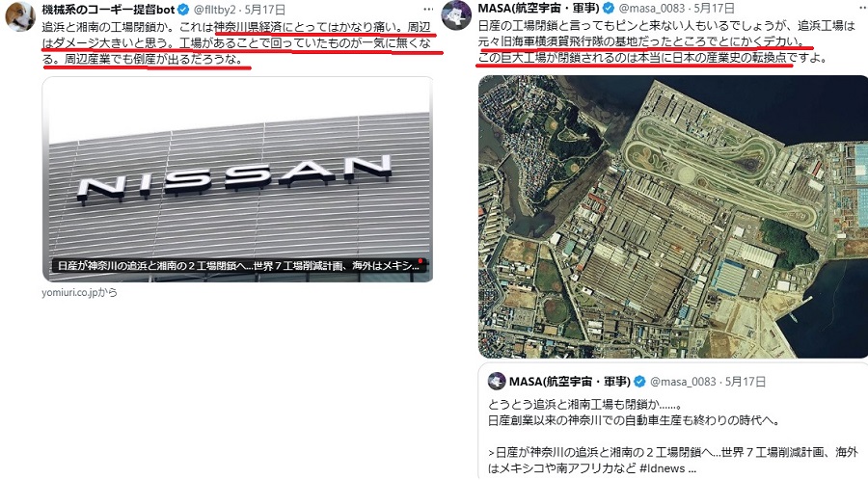Click verified badge in quoted MASA tweet
868x480 pixels.
click(x=639, y=382)
